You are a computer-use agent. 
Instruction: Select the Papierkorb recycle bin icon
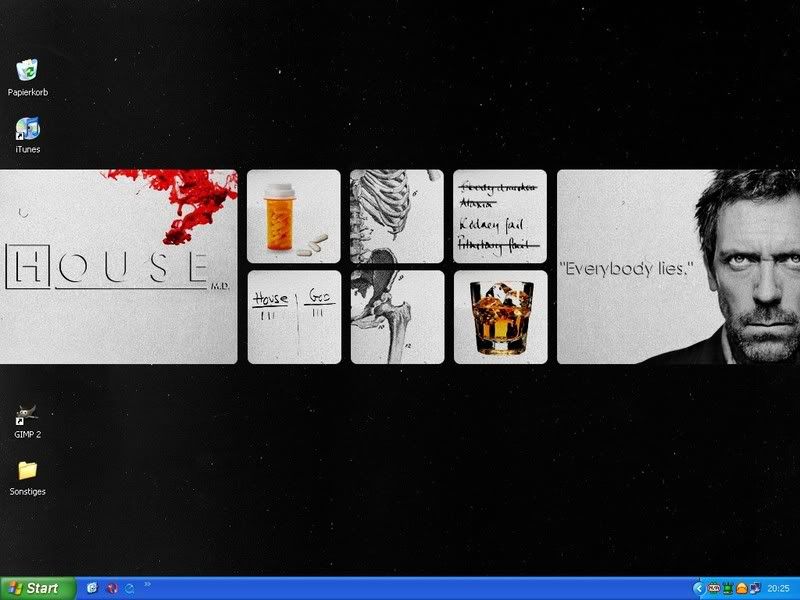pyautogui.click(x=28, y=70)
